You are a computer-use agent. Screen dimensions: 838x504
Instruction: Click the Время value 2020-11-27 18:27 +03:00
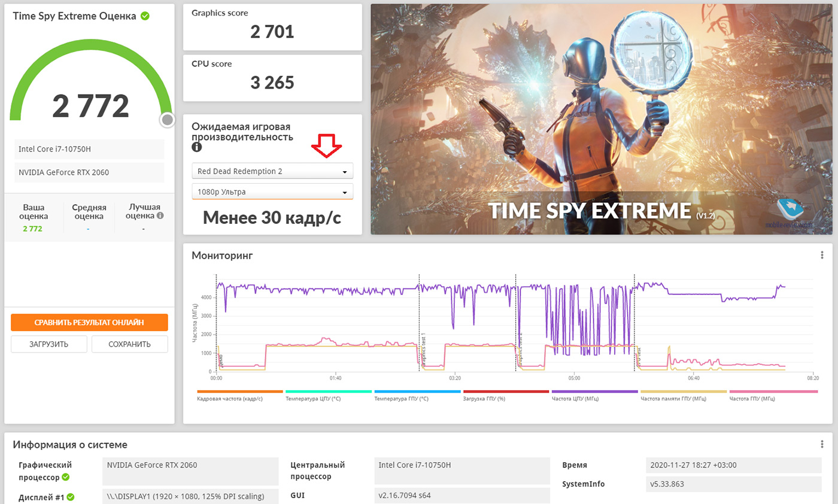pos(735,465)
